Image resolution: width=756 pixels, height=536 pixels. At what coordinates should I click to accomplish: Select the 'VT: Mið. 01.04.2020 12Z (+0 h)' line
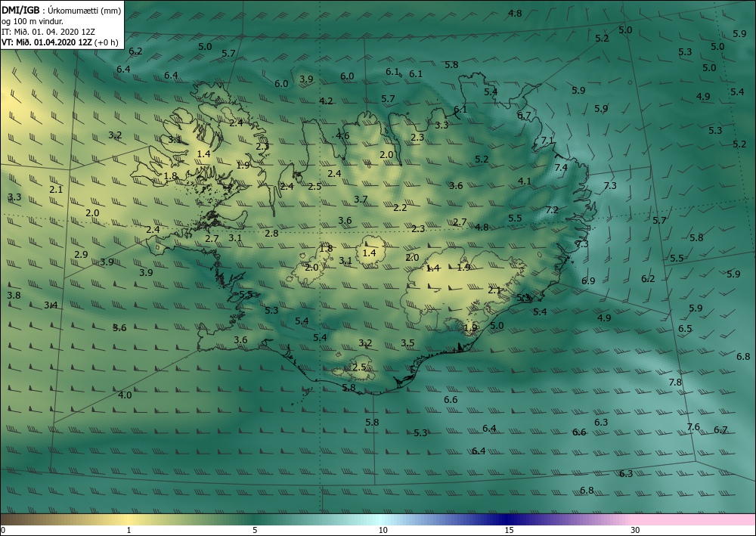[60, 42]
